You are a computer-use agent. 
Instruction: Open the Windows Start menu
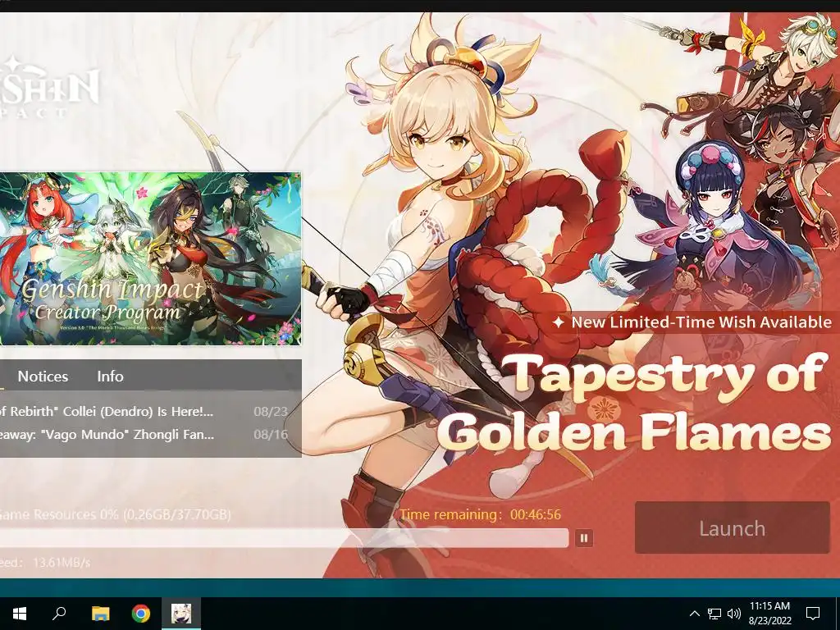tap(20, 614)
